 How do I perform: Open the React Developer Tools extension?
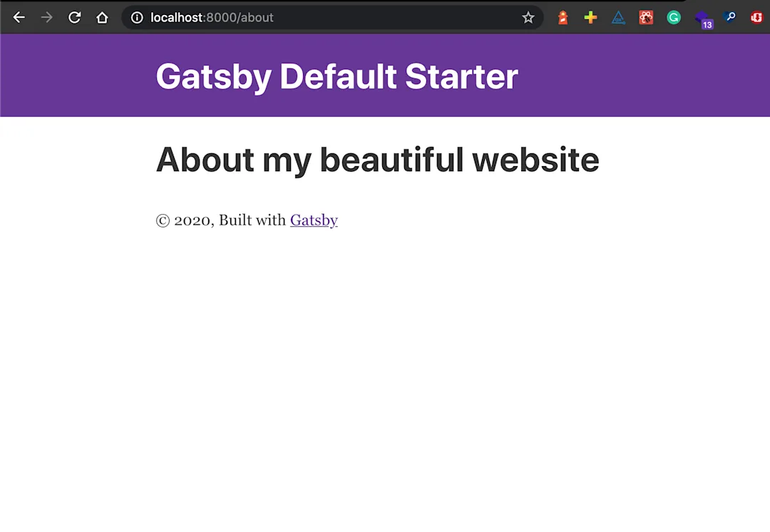(646, 17)
